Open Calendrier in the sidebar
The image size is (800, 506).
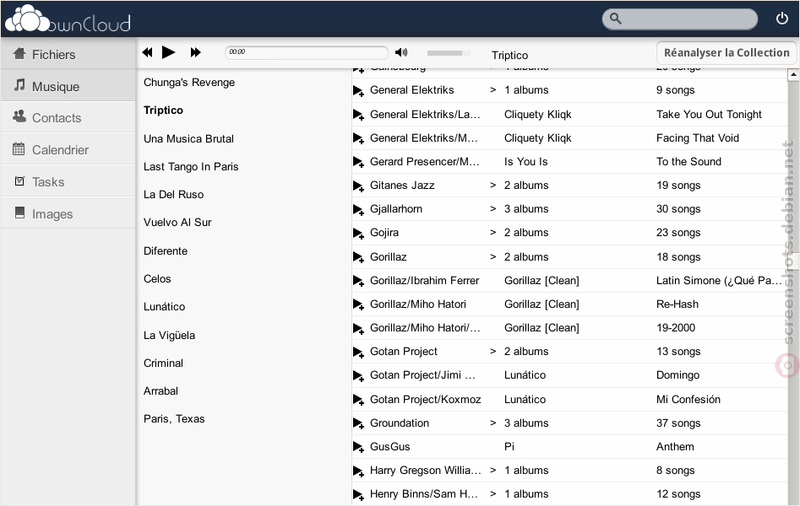(x=68, y=149)
